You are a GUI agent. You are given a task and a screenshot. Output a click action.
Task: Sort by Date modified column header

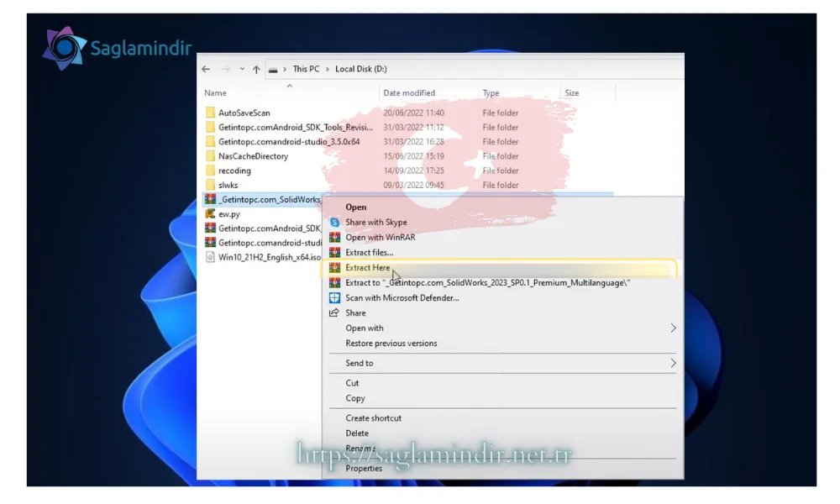pyautogui.click(x=409, y=93)
